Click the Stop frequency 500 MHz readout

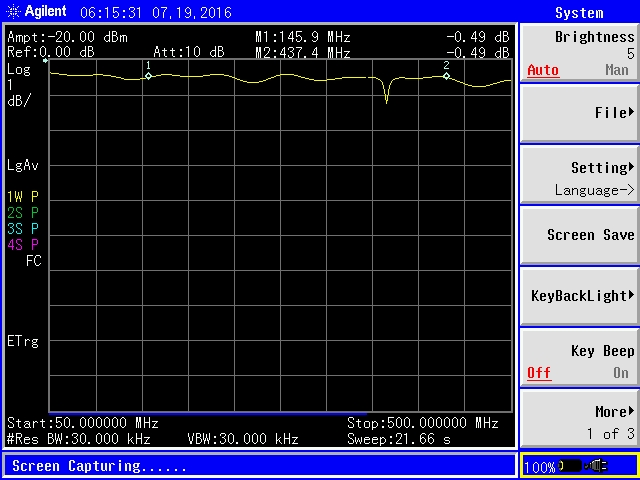pyautogui.click(x=422, y=423)
